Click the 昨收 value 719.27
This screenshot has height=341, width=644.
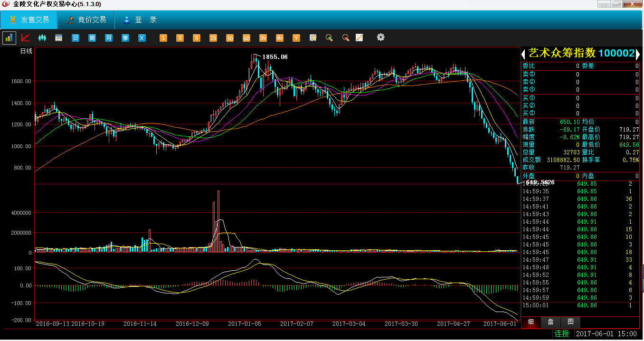[x=570, y=167]
